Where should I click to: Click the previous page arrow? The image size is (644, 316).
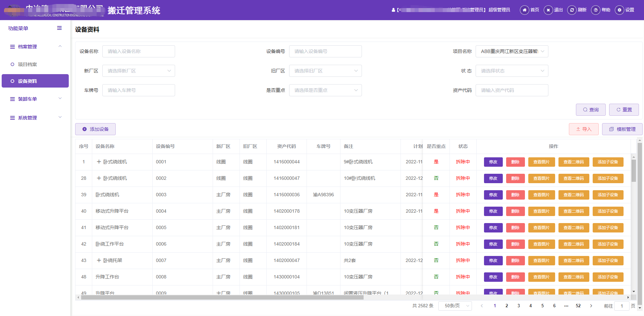(482, 306)
